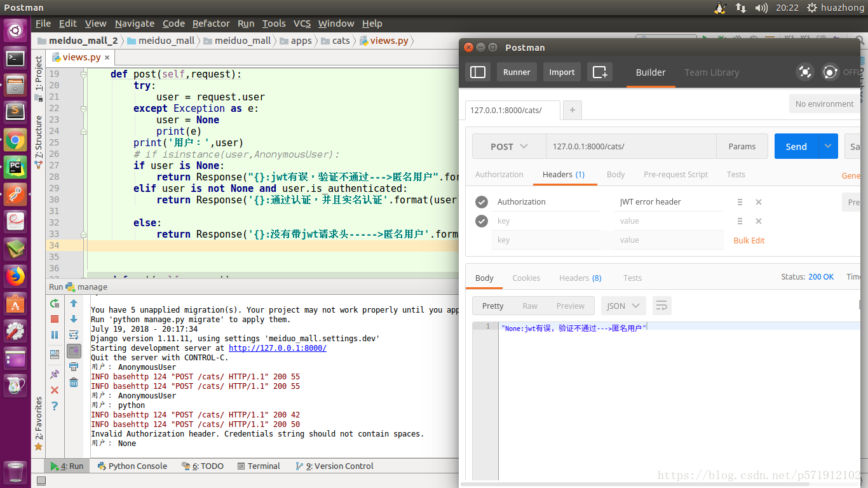Toggle Postman sidebar visibility
868x488 pixels.
click(478, 72)
